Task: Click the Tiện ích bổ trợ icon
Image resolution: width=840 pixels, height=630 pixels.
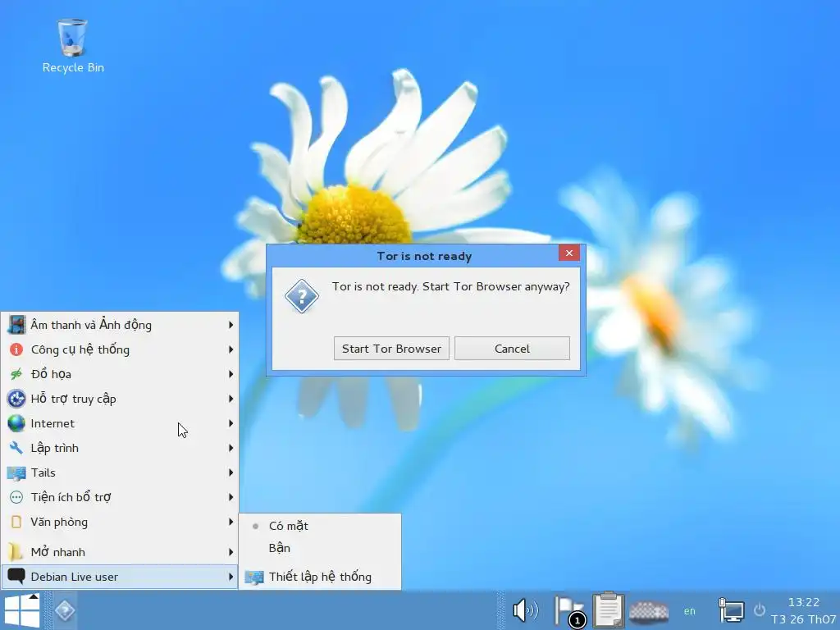Action: 16,497
